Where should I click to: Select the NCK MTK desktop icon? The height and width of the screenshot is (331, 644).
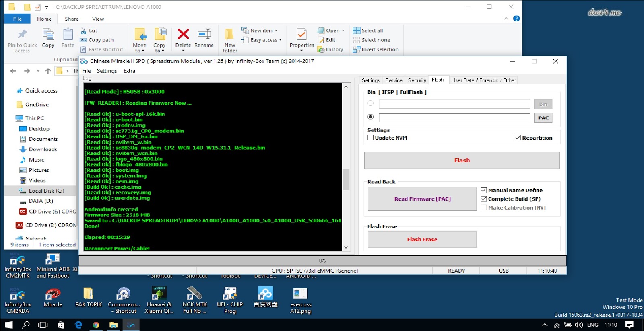[x=194, y=301]
